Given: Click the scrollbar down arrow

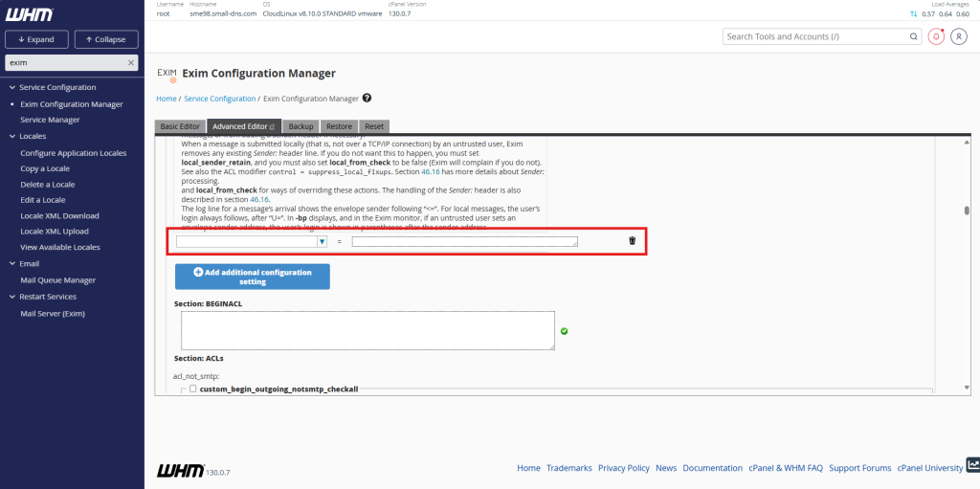Looking at the screenshot, I should (967, 388).
